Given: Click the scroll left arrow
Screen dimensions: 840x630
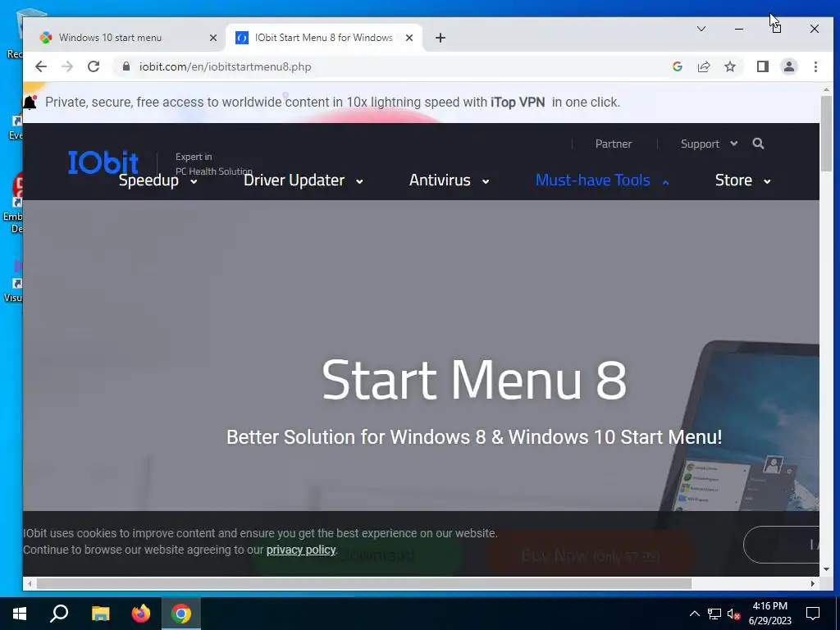Looking at the screenshot, I should [x=30, y=583].
